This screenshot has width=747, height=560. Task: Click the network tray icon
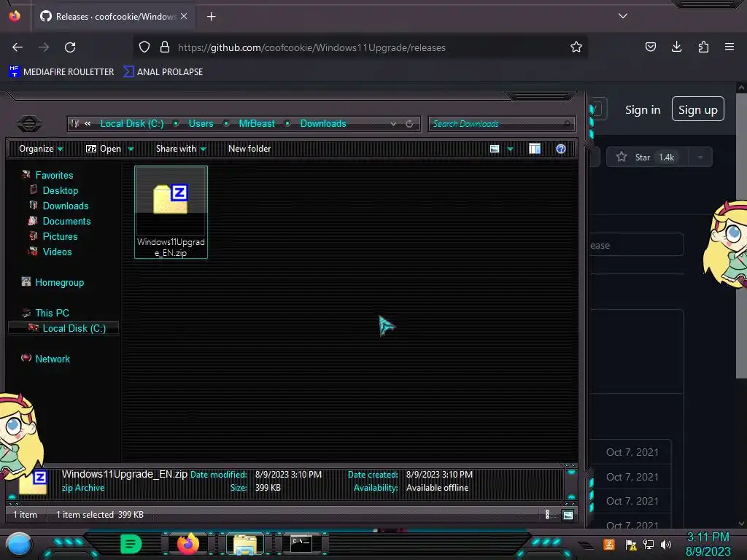pyautogui.click(x=649, y=544)
